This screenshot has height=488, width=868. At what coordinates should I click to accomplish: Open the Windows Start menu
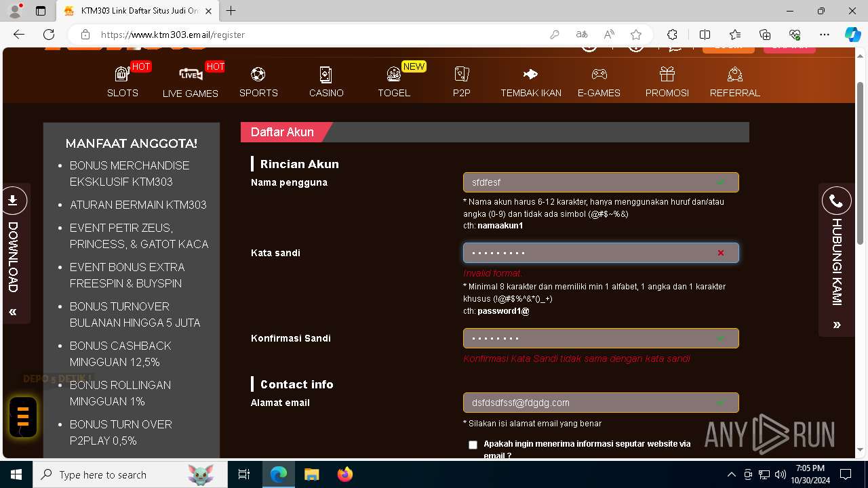pos(16,474)
